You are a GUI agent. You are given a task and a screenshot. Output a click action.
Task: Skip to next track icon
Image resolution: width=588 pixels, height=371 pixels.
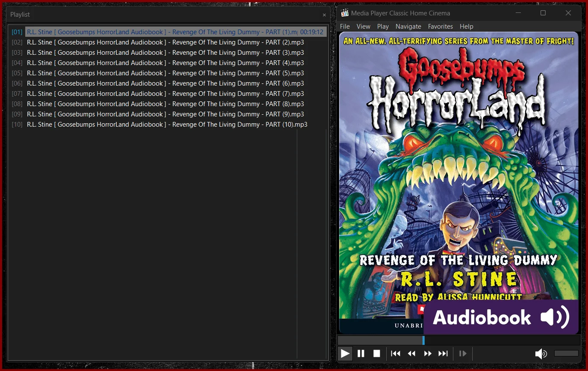(x=443, y=353)
